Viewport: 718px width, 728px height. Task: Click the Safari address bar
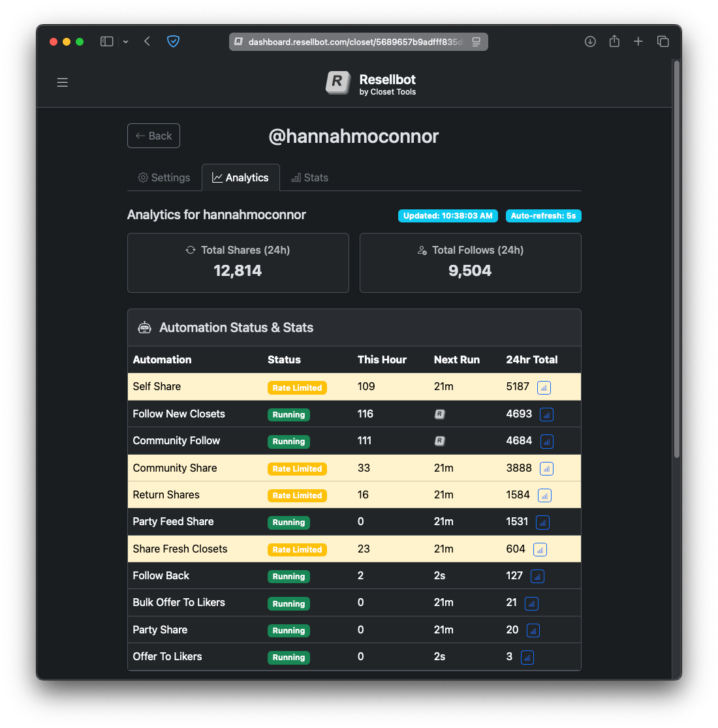point(358,42)
